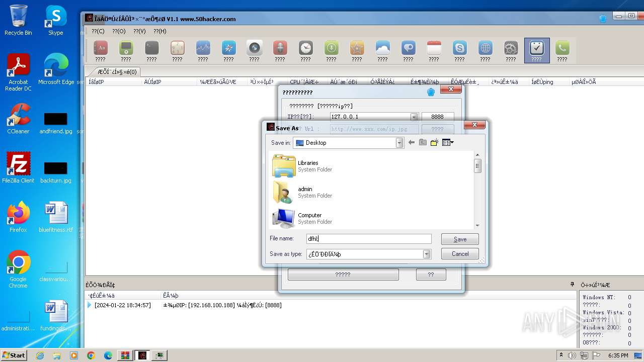Click the beige puzzle-style toolbar icon
The image size is (644, 362).
coord(177,48)
